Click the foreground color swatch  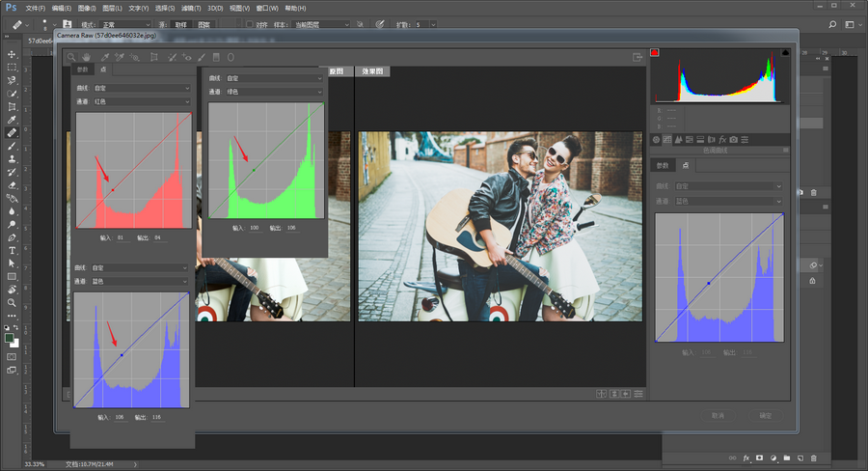tap(10, 338)
